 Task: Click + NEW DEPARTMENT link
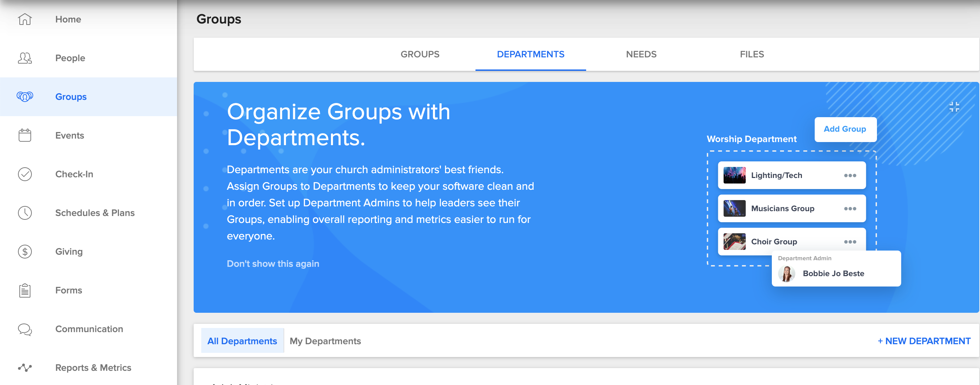click(924, 340)
